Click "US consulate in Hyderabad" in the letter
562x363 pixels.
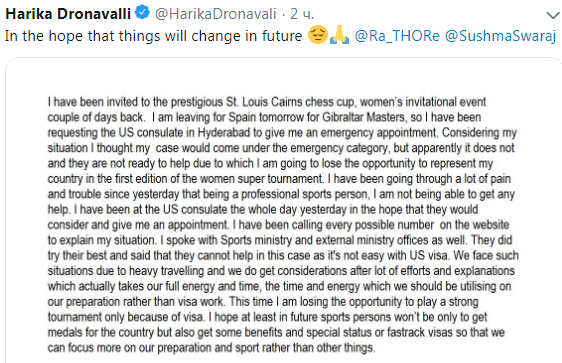184,133
